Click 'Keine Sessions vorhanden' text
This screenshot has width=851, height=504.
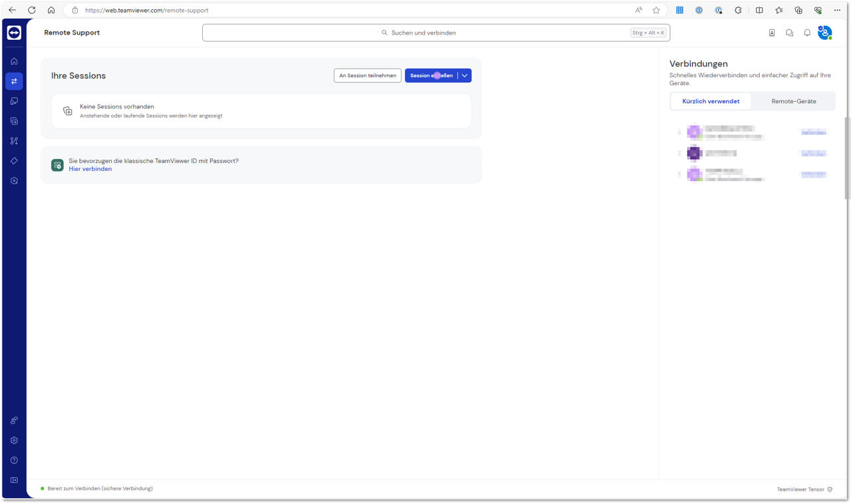(117, 106)
